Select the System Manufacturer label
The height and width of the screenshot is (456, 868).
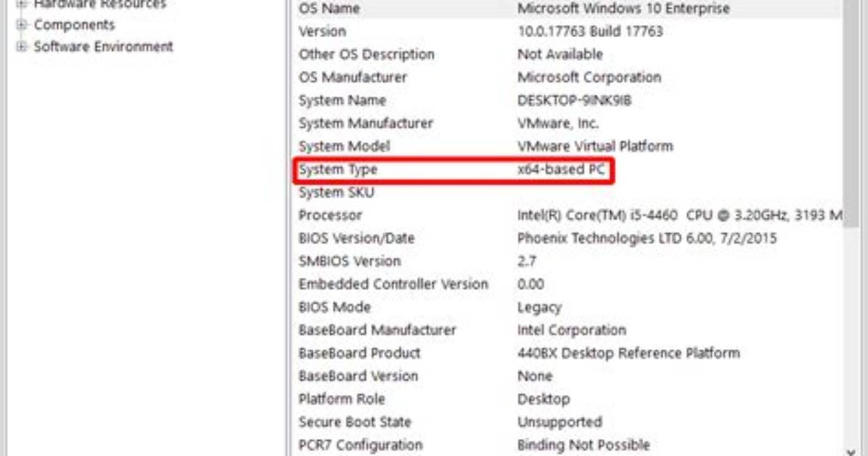point(365,123)
